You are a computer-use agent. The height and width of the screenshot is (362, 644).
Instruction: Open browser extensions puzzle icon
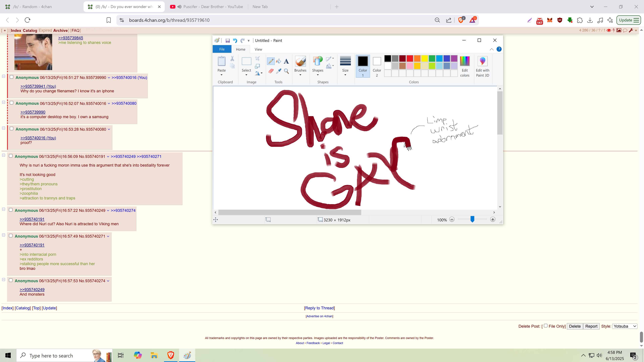[580, 20]
